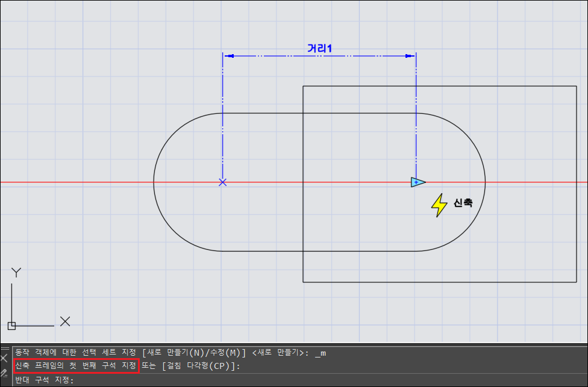
Task: Select the 거리1 parameter label
Action: point(319,48)
